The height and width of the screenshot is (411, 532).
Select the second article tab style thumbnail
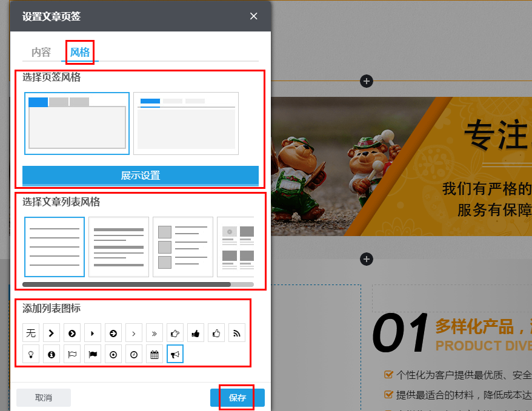[x=186, y=123]
